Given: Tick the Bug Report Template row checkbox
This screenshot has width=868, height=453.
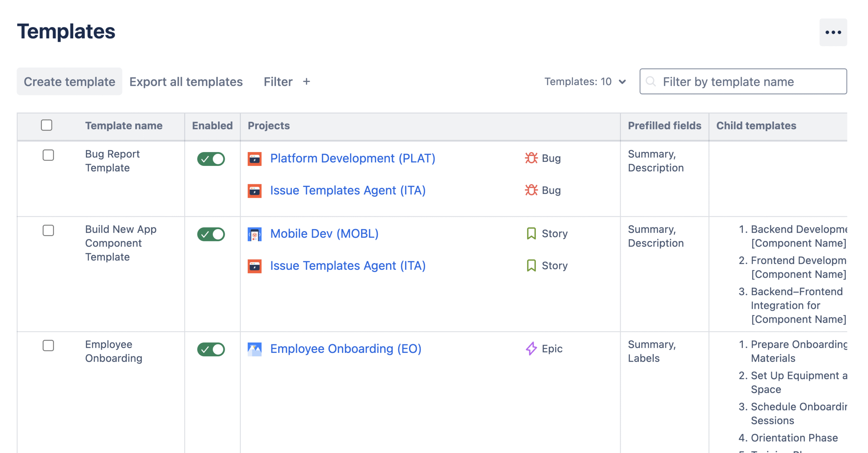Looking at the screenshot, I should pyautogui.click(x=48, y=155).
